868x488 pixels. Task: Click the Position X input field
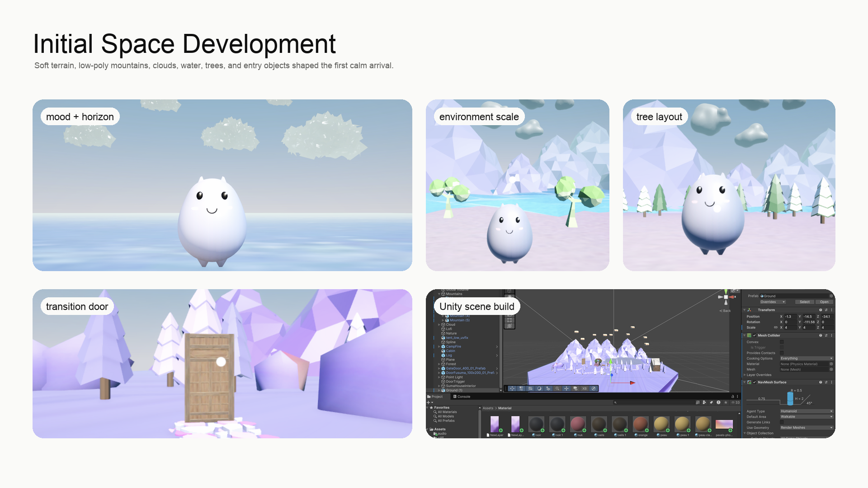point(790,316)
